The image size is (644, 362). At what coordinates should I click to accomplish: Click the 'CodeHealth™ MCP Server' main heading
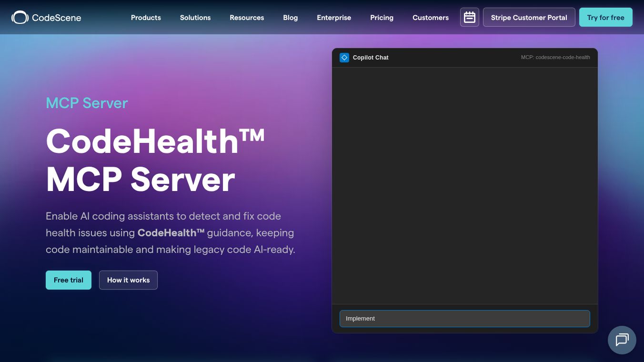tap(155, 160)
